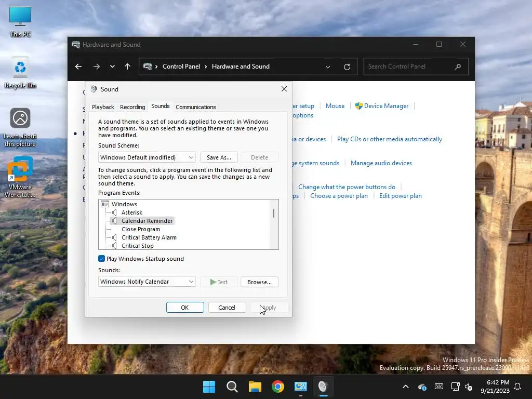Cancel the Sound dialog
Viewport: 532px width, 399px height.
(227, 308)
